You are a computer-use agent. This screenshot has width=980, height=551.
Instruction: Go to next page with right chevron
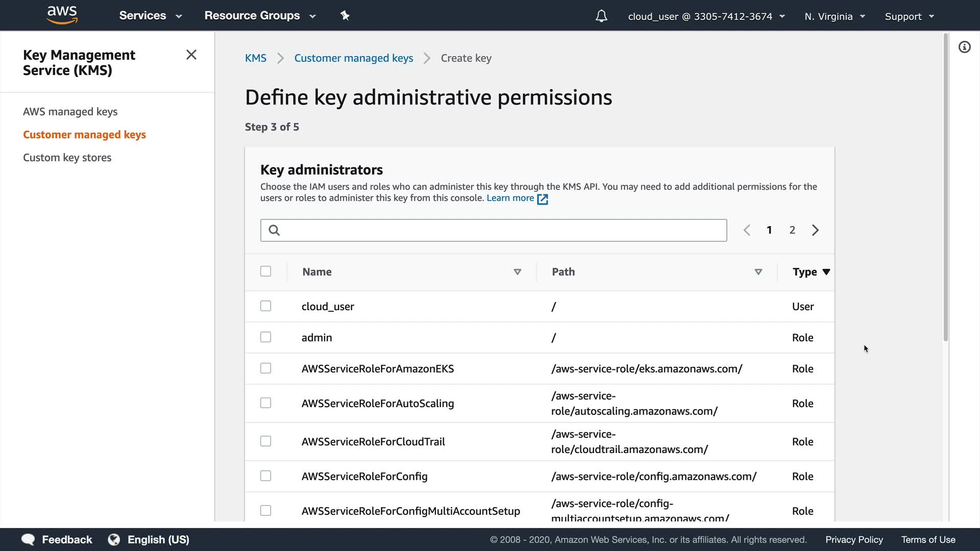[815, 230]
